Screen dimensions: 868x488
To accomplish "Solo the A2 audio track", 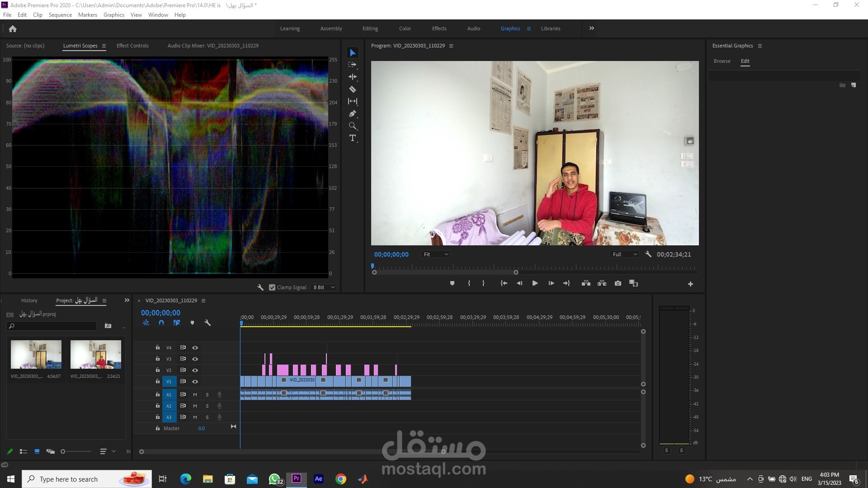I will pos(207,406).
